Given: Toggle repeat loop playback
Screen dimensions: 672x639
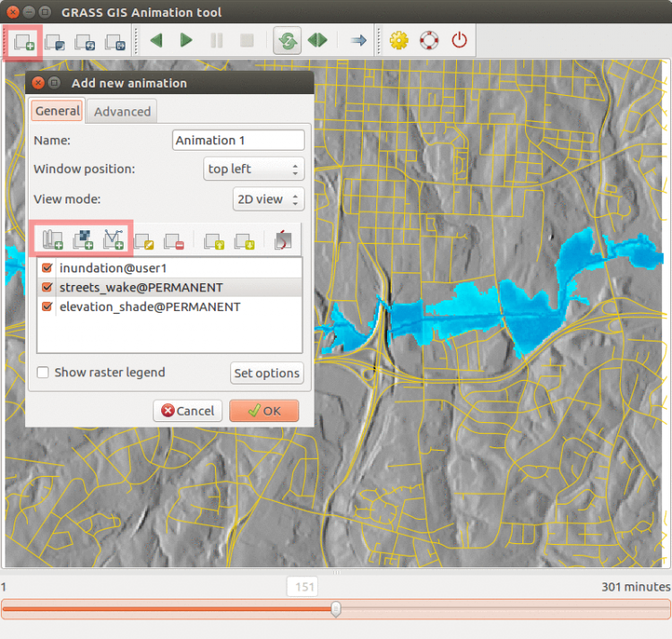Looking at the screenshot, I should [287, 40].
